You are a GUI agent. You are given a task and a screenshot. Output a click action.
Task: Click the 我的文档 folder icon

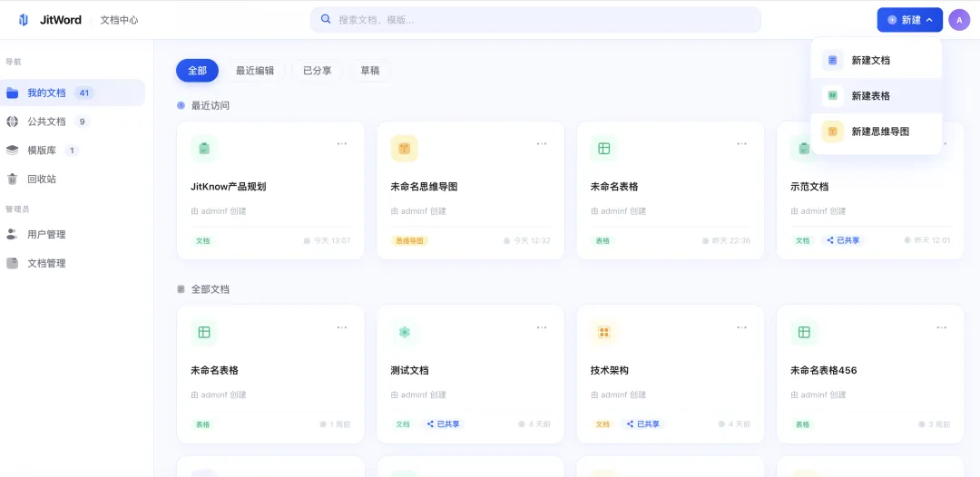coord(13,93)
